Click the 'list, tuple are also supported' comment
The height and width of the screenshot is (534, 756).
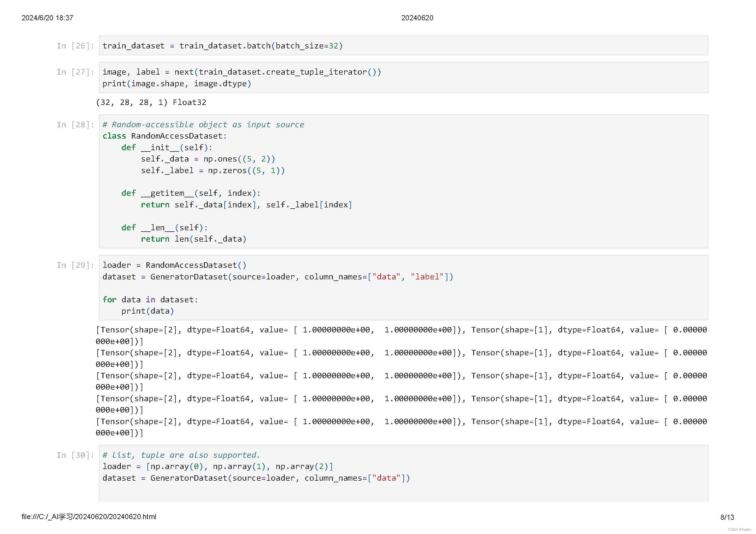point(181,455)
